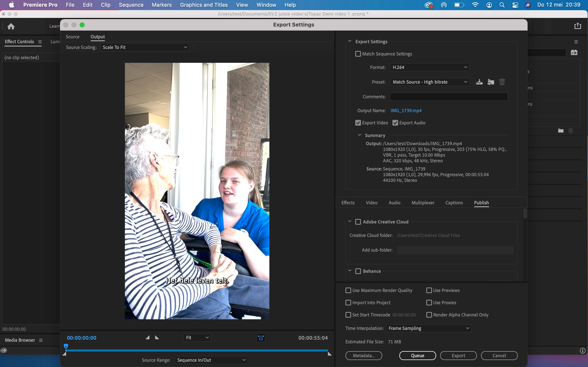Image resolution: width=588 pixels, height=367 pixels.
Task: Click the Home icon
Action: pyautogui.click(x=11, y=26)
